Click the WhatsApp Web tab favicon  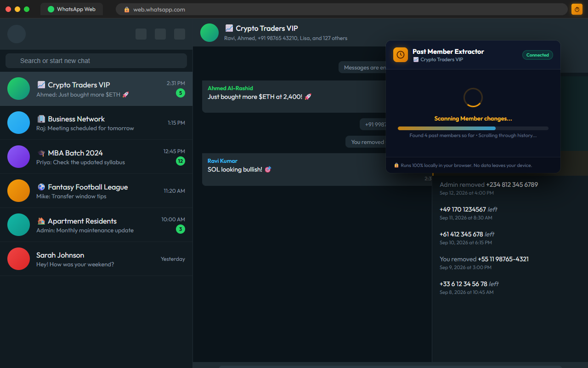(x=51, y=9)
